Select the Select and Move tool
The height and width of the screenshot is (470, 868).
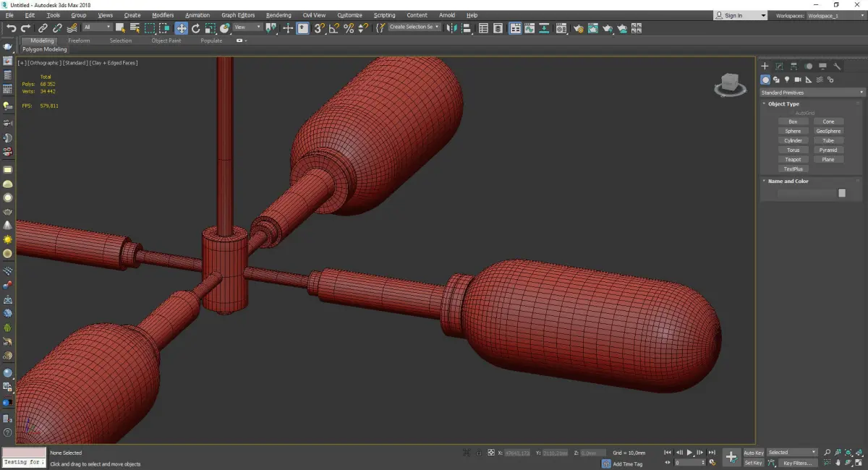[x=181, y=28]
